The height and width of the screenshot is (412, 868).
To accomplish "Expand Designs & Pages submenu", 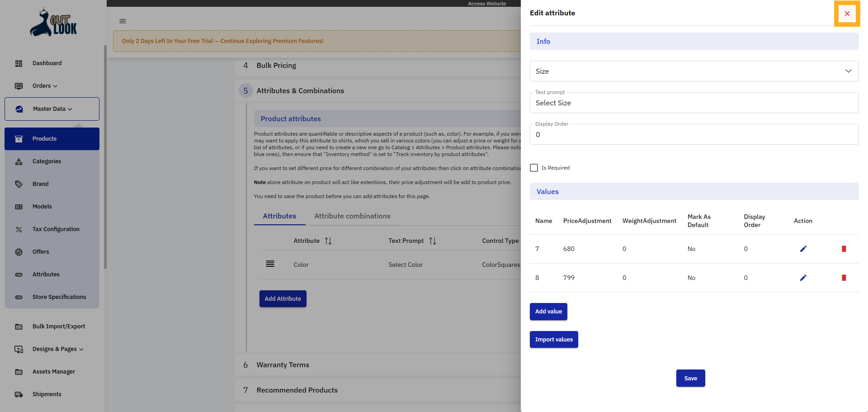I will [x=58, y=349].
